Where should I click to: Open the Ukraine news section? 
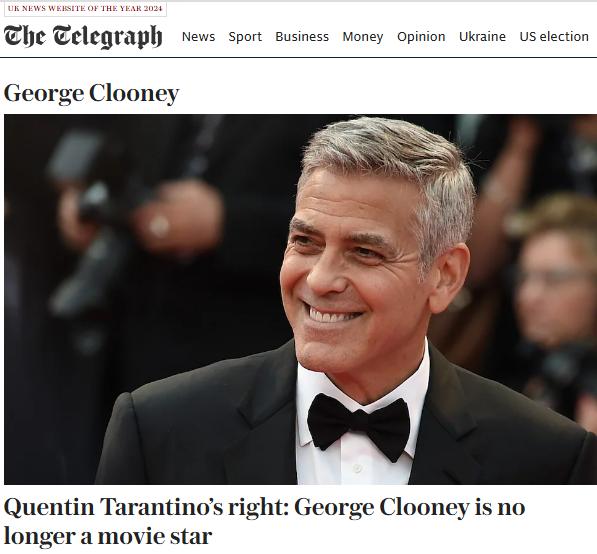482,37
